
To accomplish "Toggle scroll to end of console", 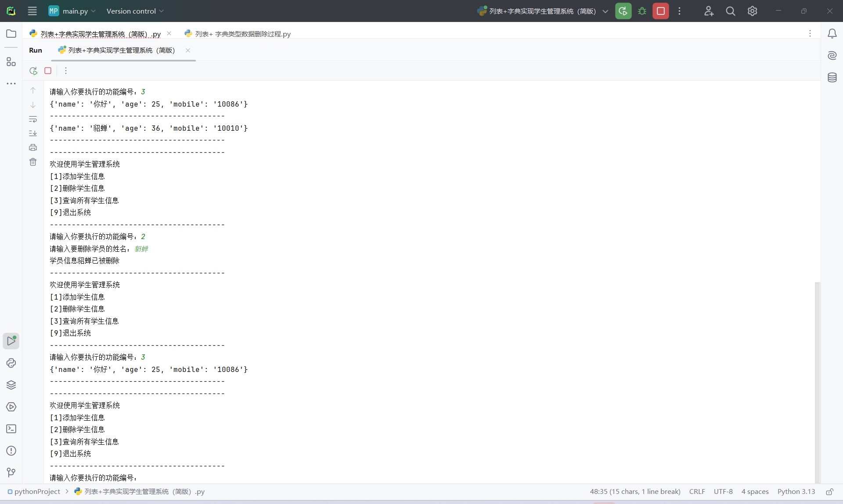I will click(33, 133).
